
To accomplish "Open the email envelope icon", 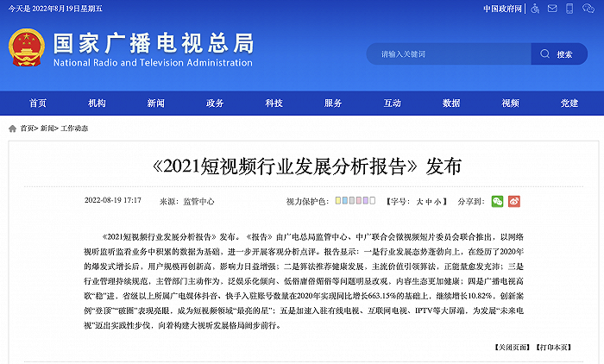I will pos(553,9).
